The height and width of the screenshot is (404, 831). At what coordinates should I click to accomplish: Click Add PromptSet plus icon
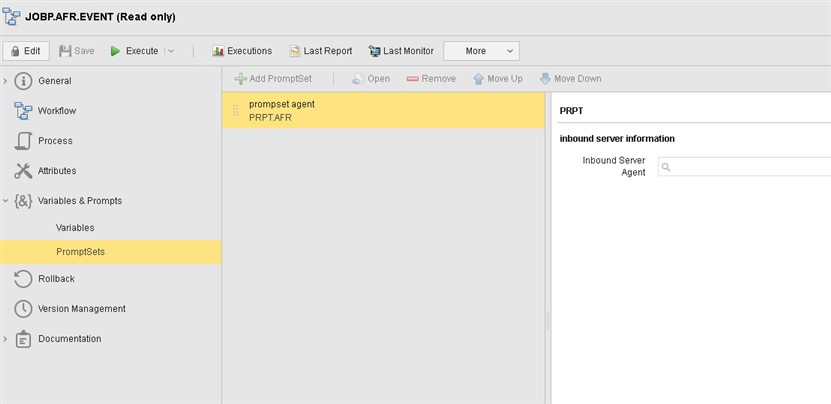coord(241,79)
